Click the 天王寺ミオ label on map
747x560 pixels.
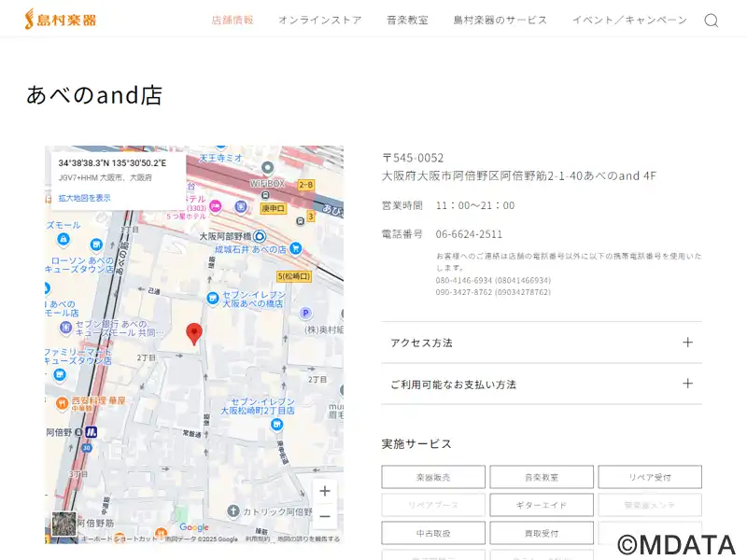click(220, 158)
